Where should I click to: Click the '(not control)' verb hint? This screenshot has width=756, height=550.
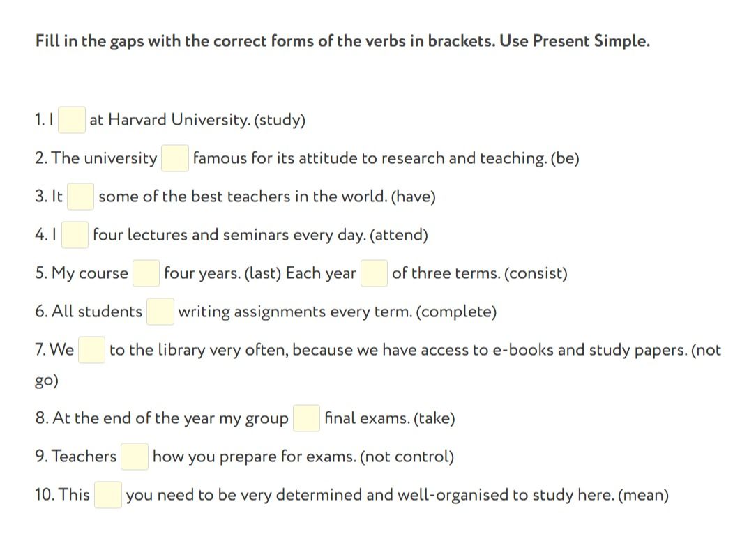point(407,457)
